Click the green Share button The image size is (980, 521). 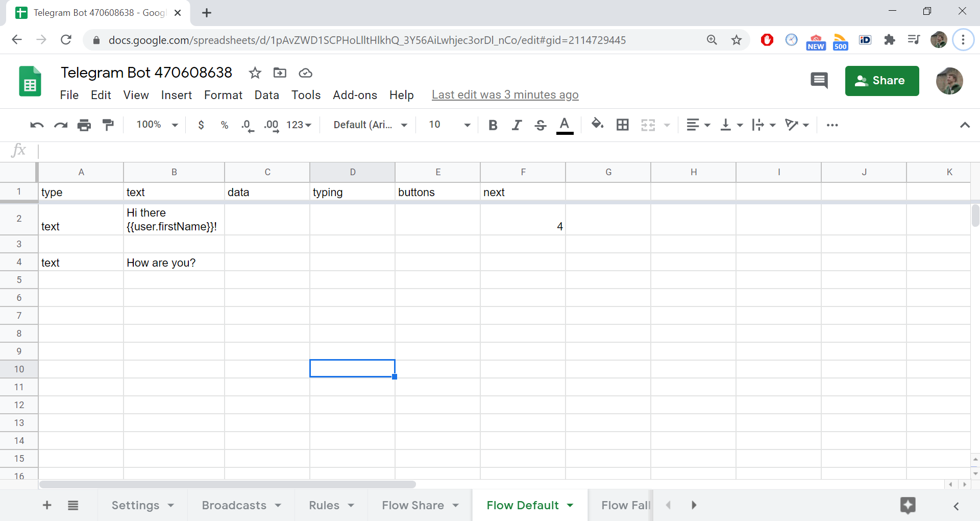coord(882,81)
